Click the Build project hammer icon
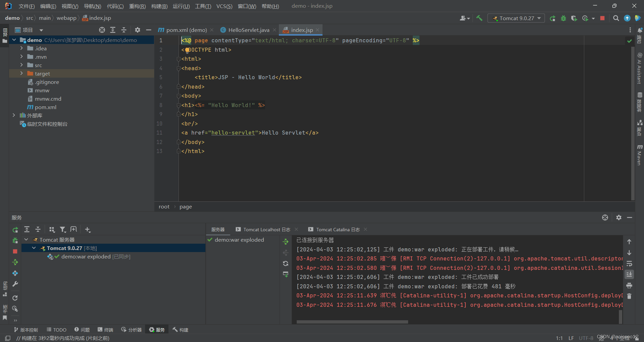The height and width of the screenshot is (342, 644). (x=479, y=18)
